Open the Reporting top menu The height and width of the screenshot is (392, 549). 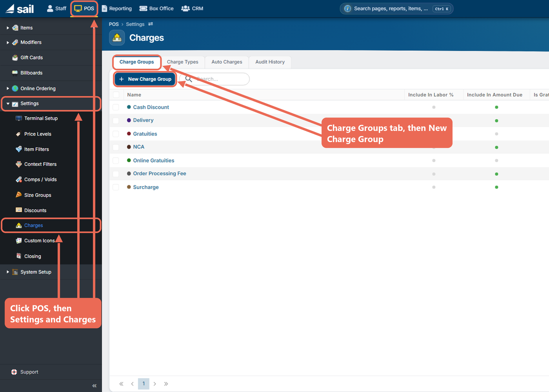coord(116,9)
